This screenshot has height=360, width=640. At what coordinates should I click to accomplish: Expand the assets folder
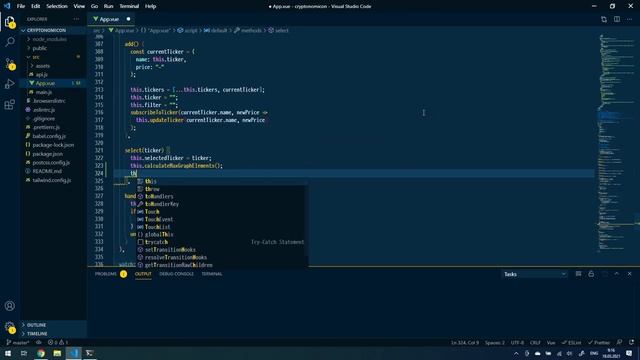point(53,66)
